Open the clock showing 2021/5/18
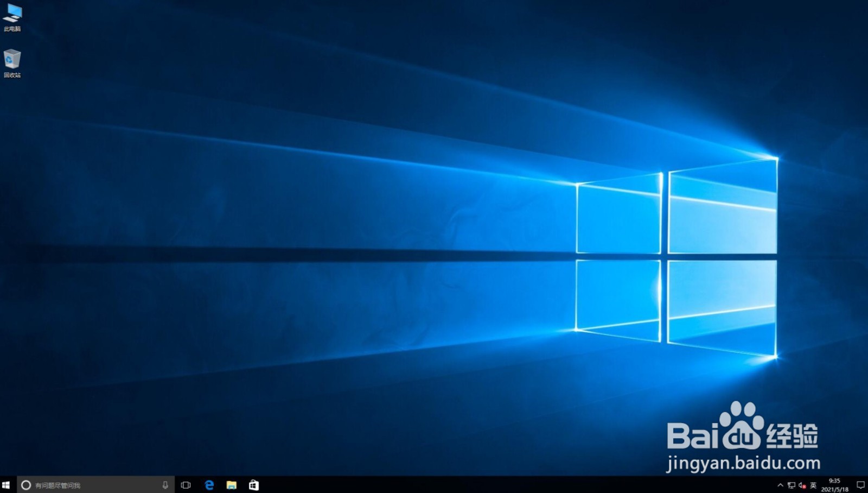The height and width of the screenshot is (493, 868). click(x=835, y=485)
